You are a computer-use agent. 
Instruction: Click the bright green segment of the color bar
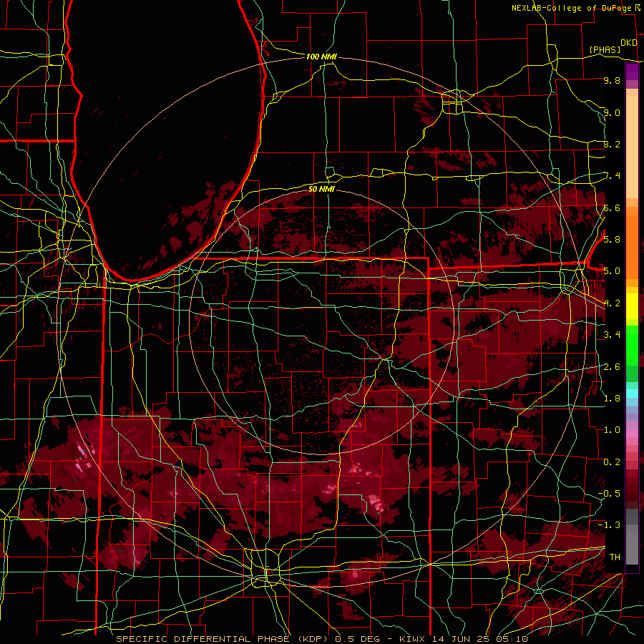[632, 346]
